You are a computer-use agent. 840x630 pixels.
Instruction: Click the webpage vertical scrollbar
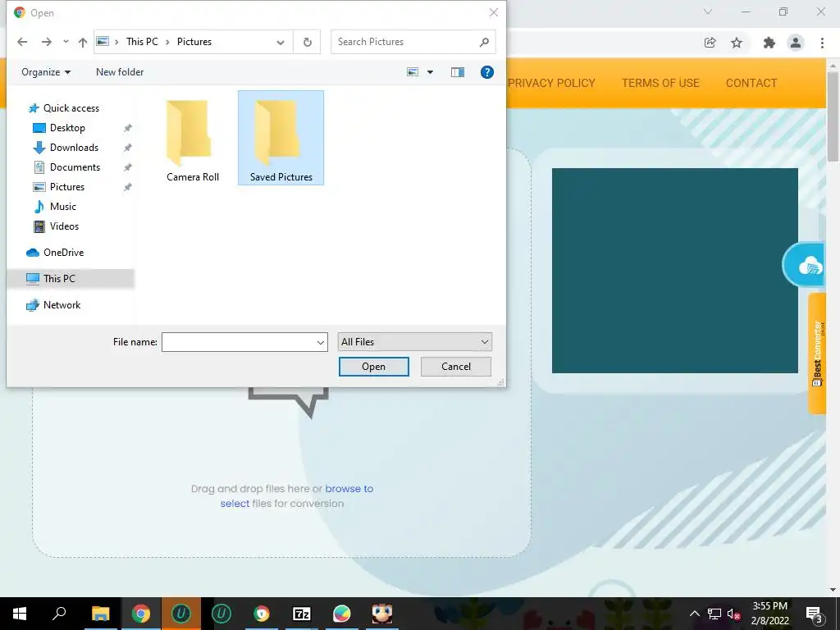(x=833, y=115)
